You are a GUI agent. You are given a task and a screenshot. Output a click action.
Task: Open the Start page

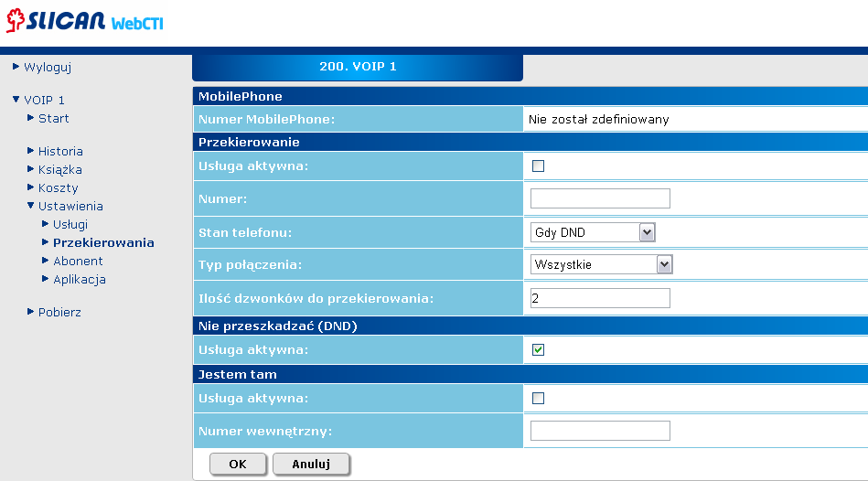(54, 119)
